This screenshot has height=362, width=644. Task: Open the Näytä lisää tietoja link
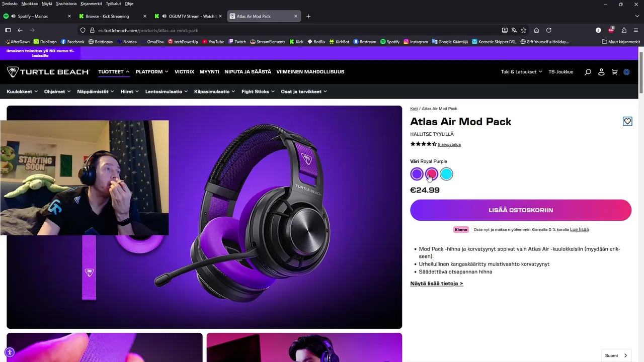[437, 284]
